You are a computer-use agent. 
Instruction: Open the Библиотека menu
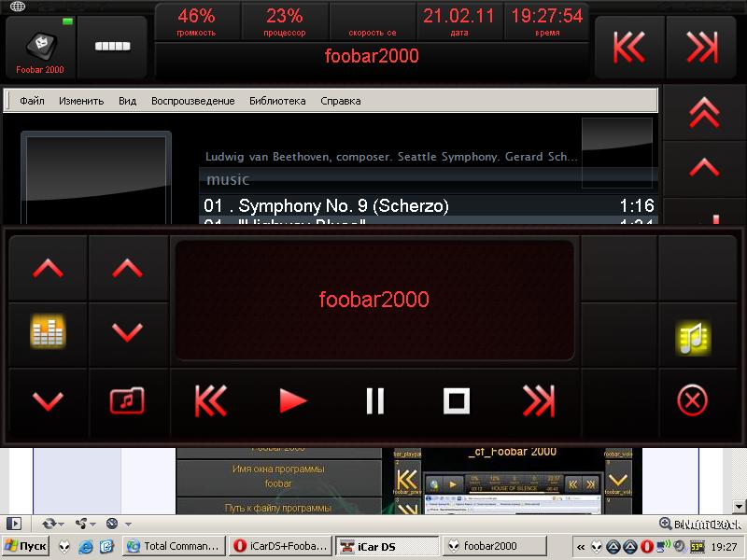pyautogui.click(x=277, y=101)
